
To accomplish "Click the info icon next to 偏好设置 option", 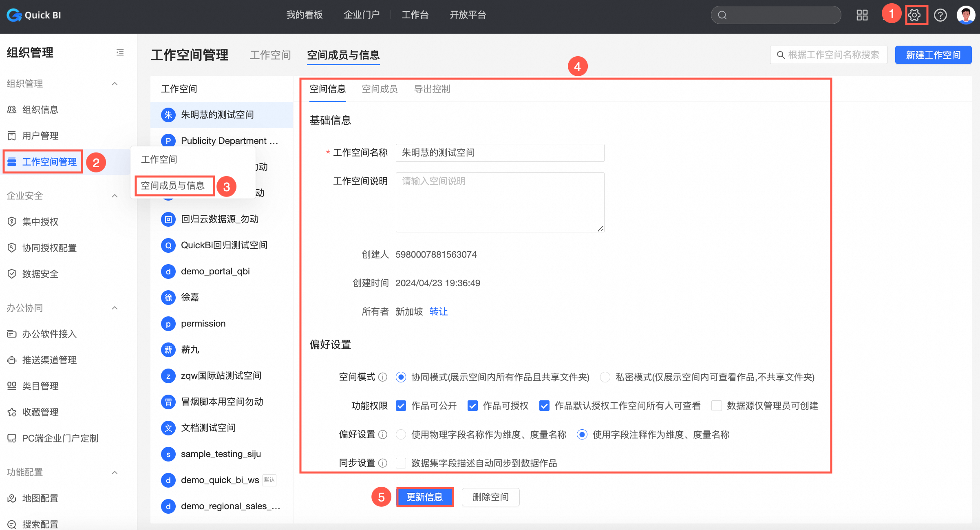I will (x=383, y=435).
